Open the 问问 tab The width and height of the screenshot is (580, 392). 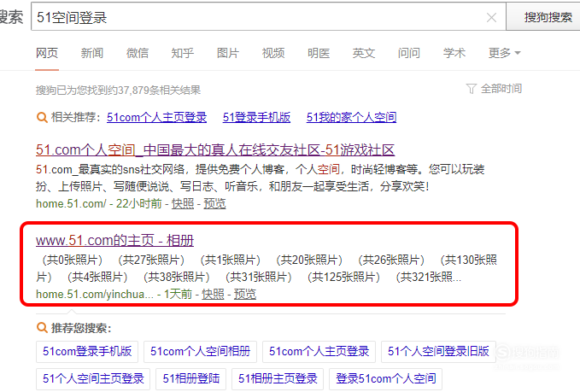[409, 53]
